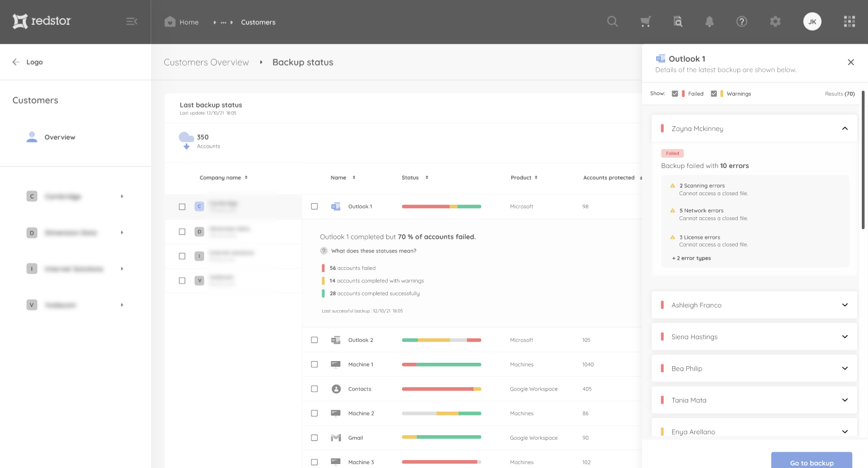Click the Machine 3 row icon

click(336, 462)
